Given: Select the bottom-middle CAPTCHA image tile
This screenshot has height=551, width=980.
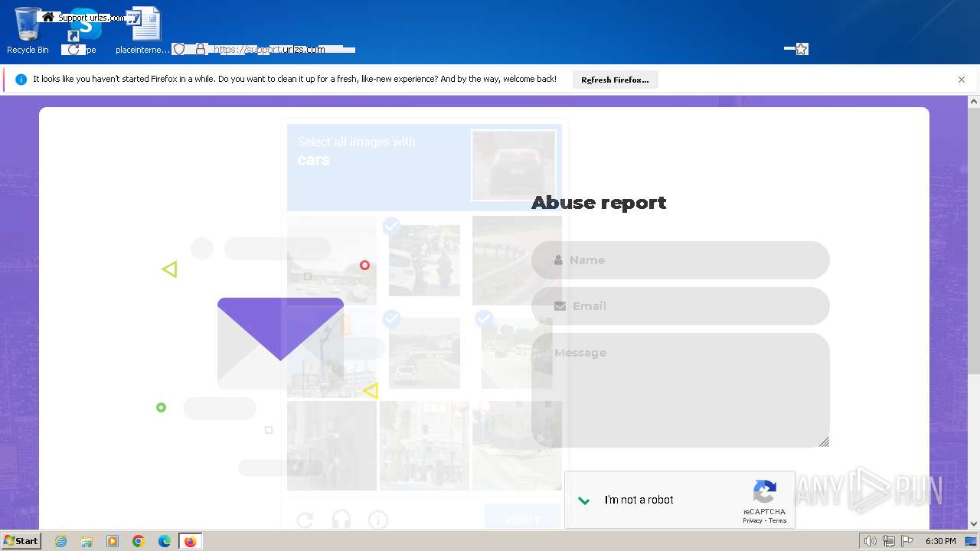Looking at the screenshot, I should tap(424, 445).
